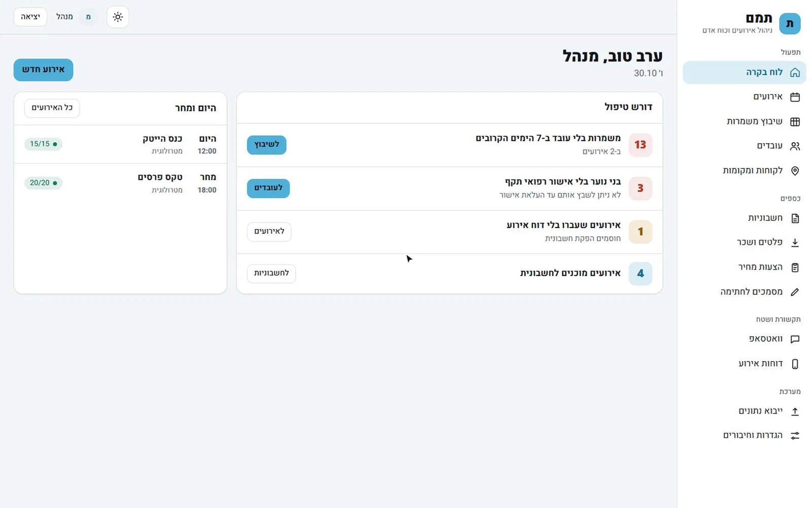Image resolution: width=812 pixels, height=508 pixels.
Task: Open אירועים page in sidebar
Action: pos(744,97)
